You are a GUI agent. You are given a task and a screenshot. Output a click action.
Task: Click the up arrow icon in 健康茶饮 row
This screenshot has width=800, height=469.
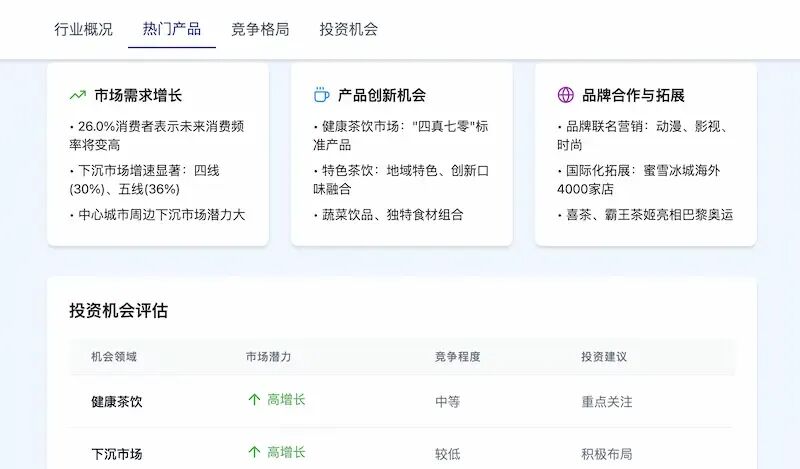(254, 400)
